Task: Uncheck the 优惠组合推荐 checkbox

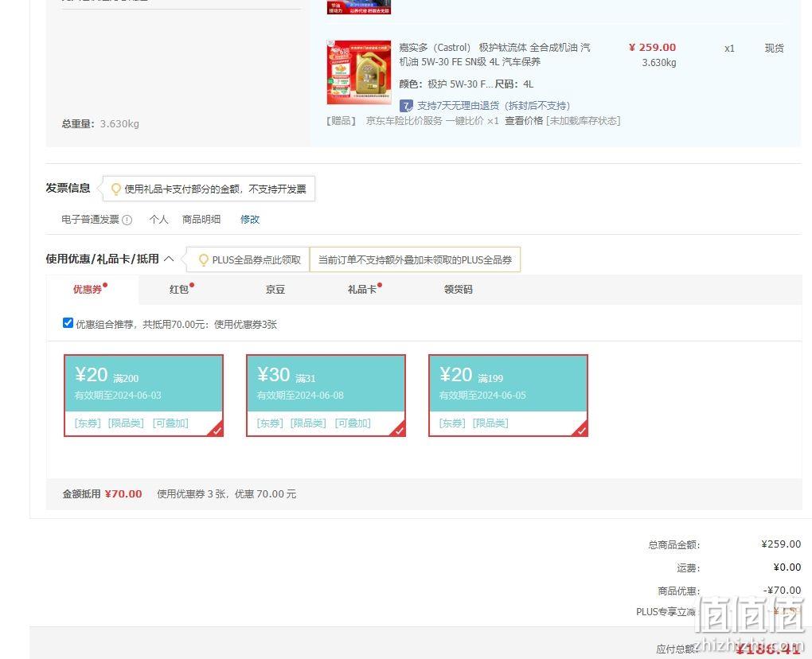Action: 68,323
